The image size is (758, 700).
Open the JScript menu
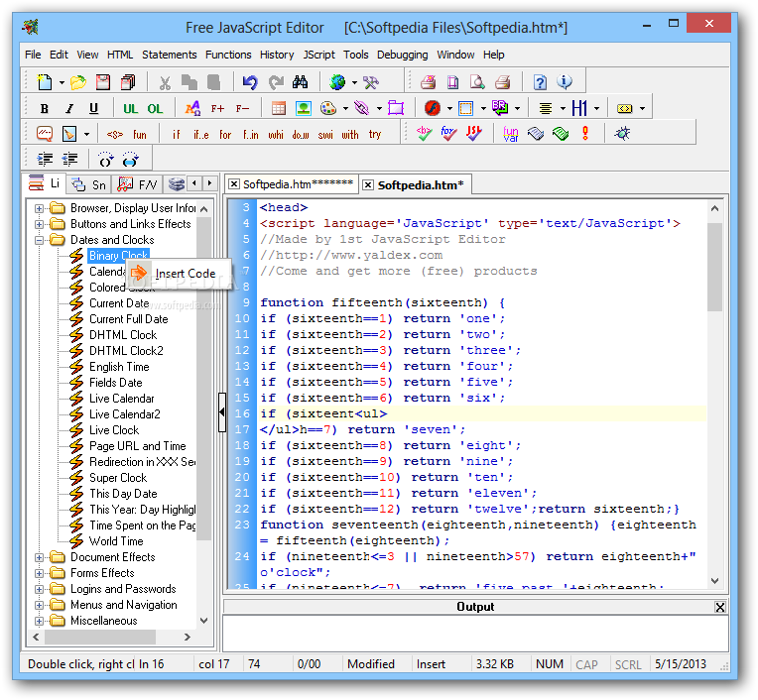[319, 55]
